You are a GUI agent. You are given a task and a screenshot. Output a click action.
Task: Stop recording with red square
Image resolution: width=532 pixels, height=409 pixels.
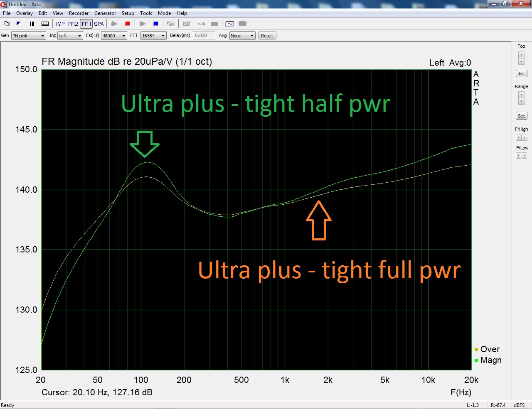128,24
